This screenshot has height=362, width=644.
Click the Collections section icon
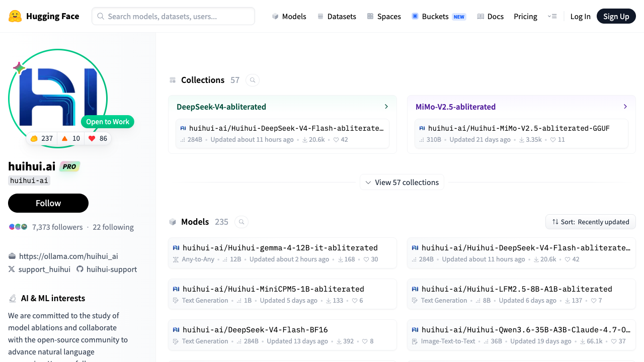(173, 80)
